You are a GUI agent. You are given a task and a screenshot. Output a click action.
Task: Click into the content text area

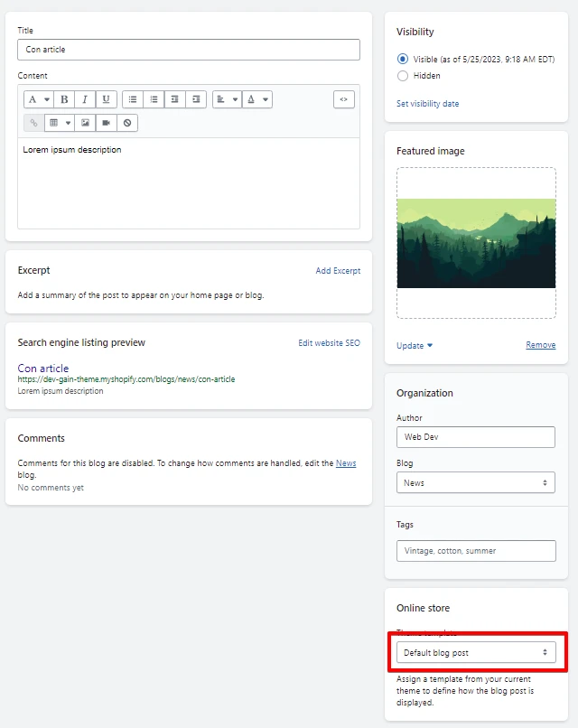(x=189, y=183)
